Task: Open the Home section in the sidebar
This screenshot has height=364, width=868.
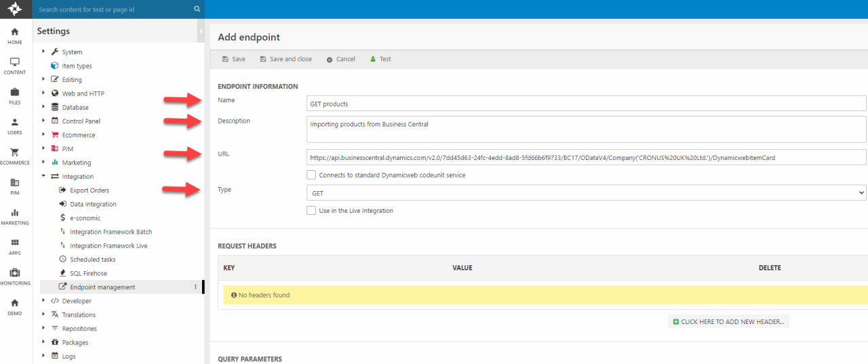Action: point(15,35)
